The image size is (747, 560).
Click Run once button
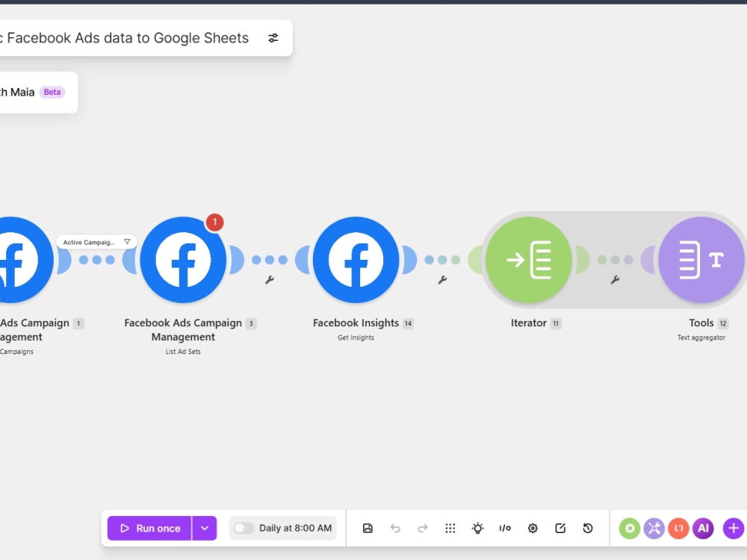click(x=149, y=528)
